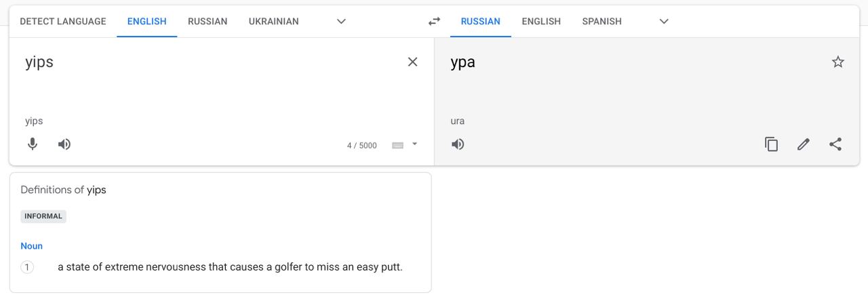Click the translated word 'ура'
The width and height of the screenshot is (868, 297).
click(462, 62)
